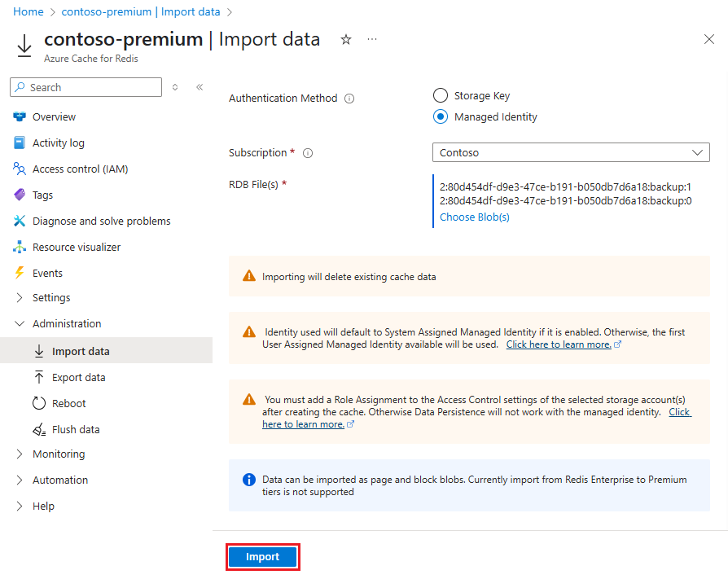Viewport: 728px width, 579px height.
Task: Select the Flush data icon
Action: [41, 429]
